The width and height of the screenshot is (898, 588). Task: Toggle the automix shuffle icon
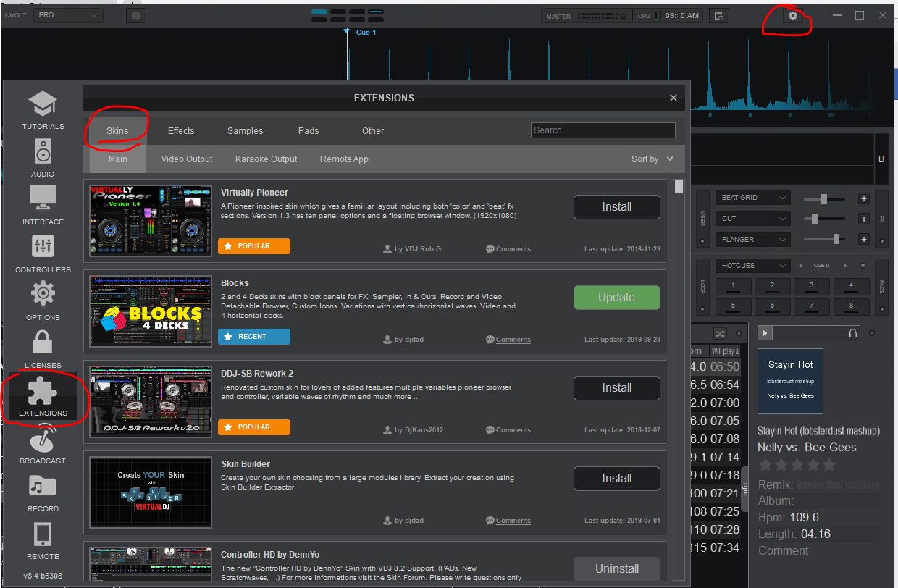(720, 333)
